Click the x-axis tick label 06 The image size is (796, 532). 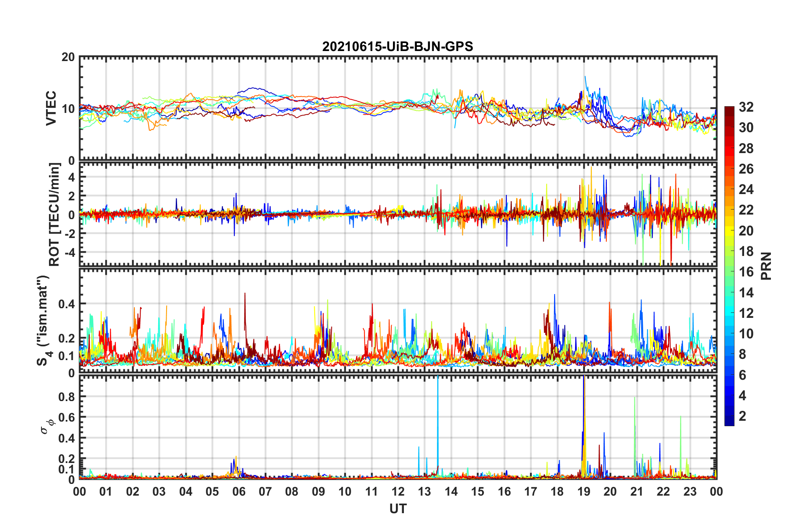[239, 491]
